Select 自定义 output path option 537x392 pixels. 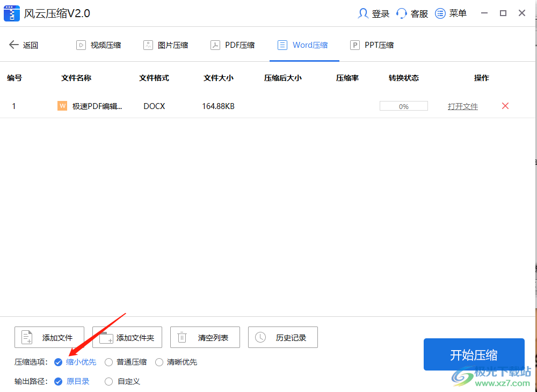tap(122, 381)
